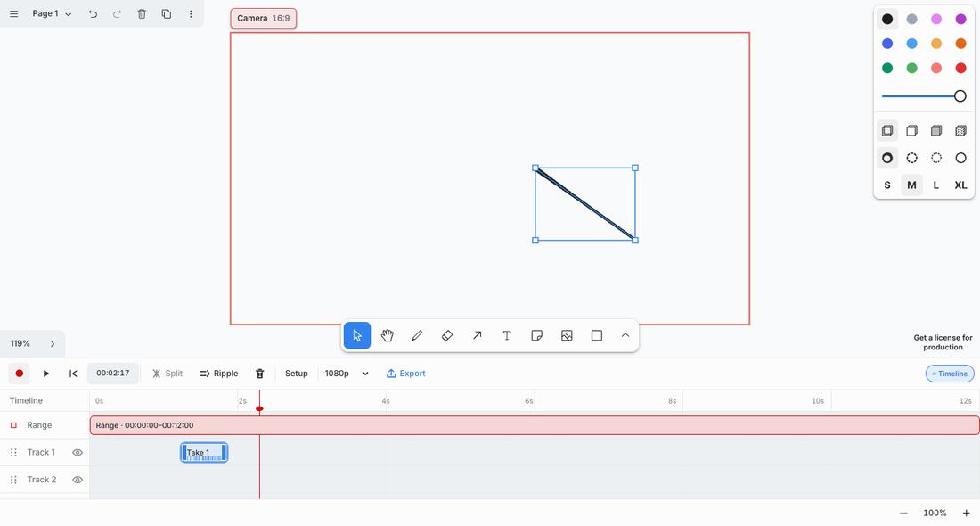The height and width of the screenshot is (526, 980).
Task: Select the Take 1 clip
Action: [x=204, y=452]
